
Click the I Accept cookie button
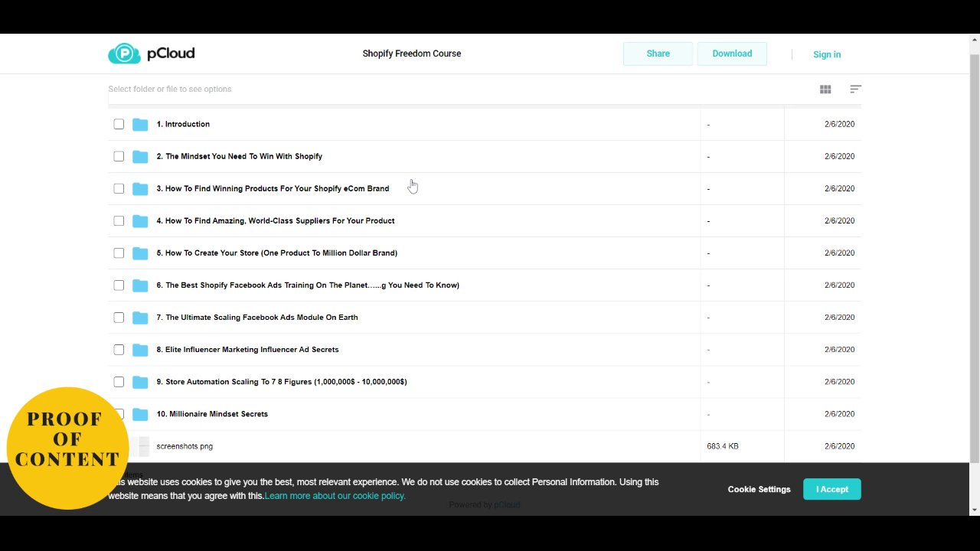click(832, 489)
